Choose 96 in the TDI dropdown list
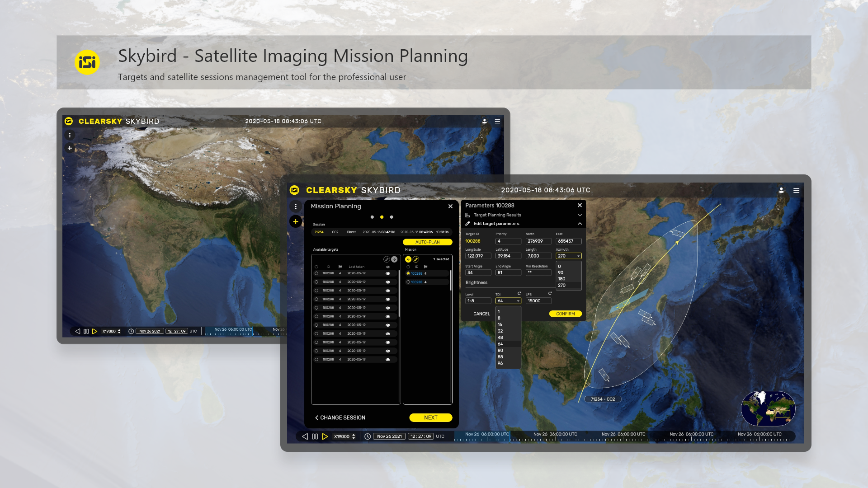The height and width of the screenshot is (488, 868). tap(508, 363)
